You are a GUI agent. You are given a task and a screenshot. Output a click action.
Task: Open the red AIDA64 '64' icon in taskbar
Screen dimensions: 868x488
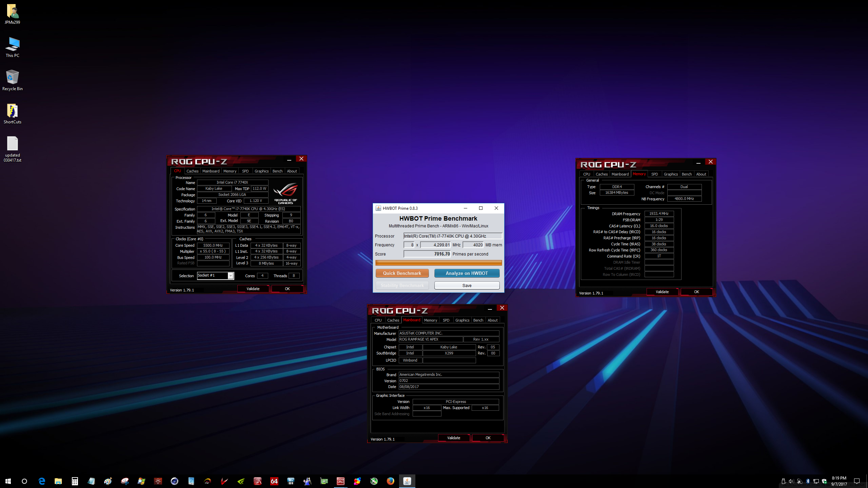(274, 481)
